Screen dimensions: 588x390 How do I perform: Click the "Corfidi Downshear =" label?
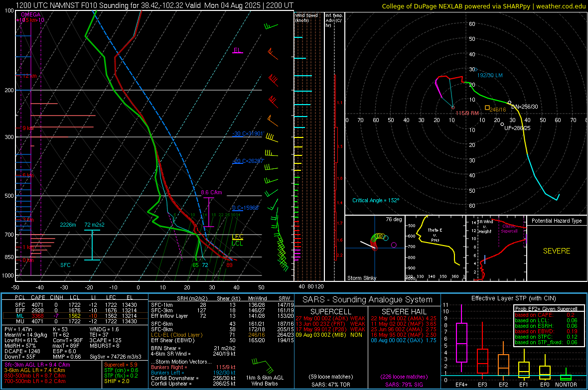[175, 379]
